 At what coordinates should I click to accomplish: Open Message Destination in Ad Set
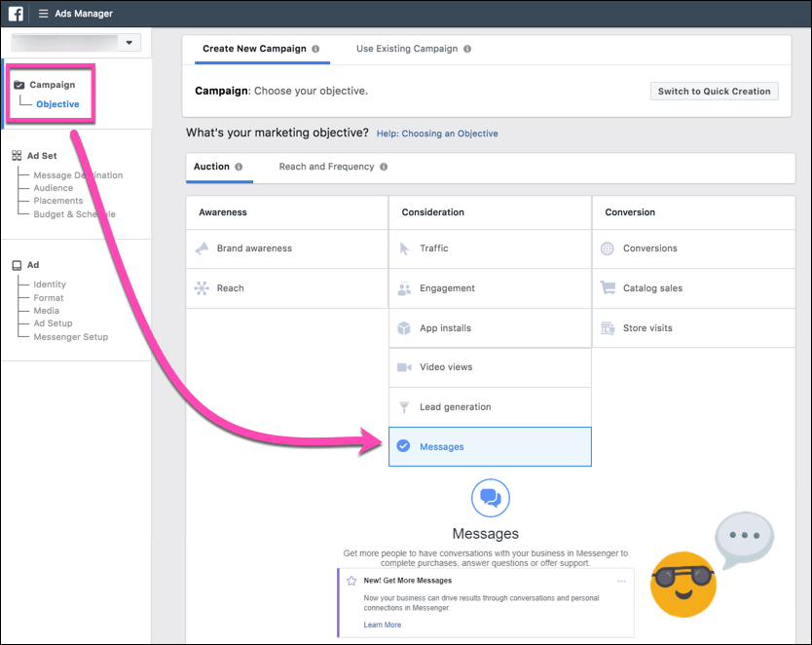point(78,175)
